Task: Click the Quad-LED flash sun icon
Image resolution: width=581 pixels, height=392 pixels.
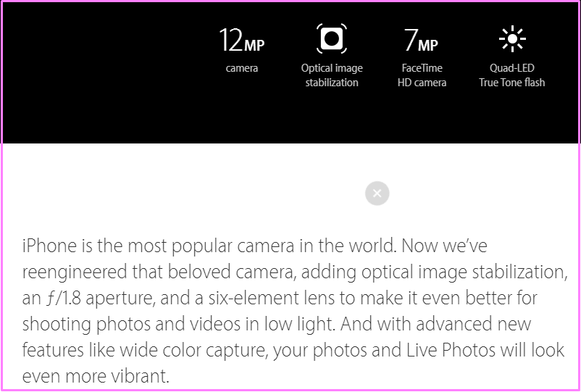Action: tap(512, 38)
